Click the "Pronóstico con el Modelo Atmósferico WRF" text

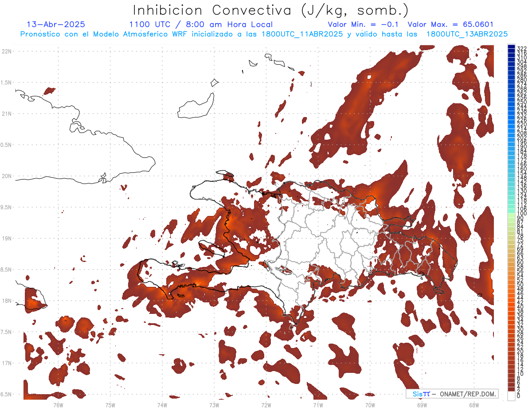point(104,34)
